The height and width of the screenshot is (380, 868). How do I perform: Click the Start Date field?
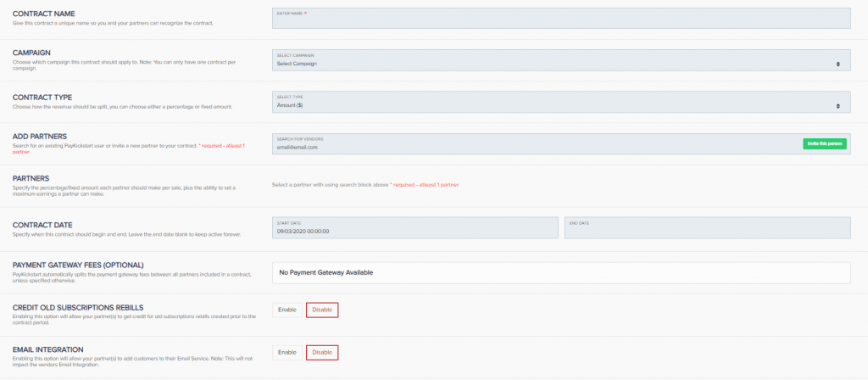[415, 227]
